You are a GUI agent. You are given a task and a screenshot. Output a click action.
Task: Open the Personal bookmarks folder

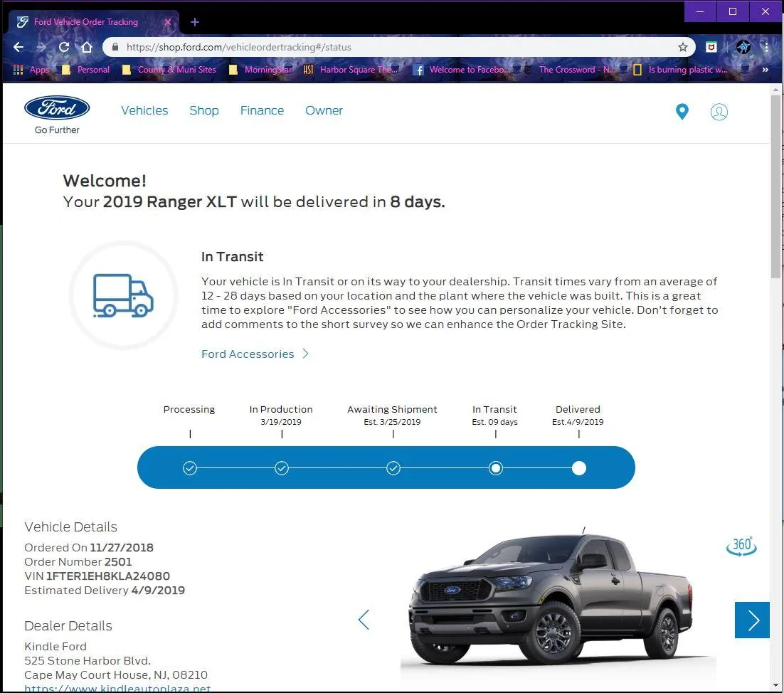tap(85, 70)
